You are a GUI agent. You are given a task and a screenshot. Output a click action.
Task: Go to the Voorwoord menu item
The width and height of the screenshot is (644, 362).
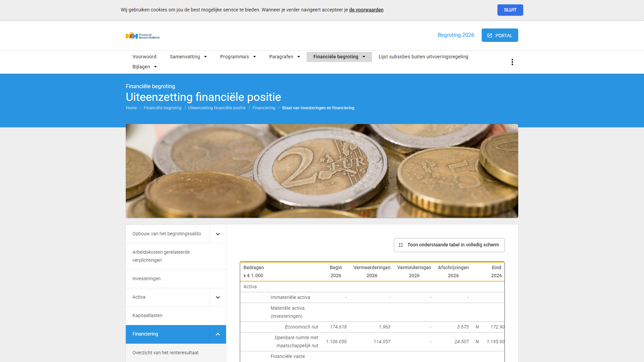click(144, 57)
